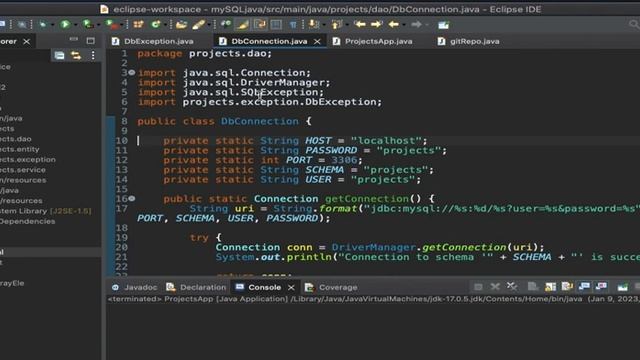Screen dimensions: 640x360
Task: Close the Console view tab
Action: tap(291, 287)
